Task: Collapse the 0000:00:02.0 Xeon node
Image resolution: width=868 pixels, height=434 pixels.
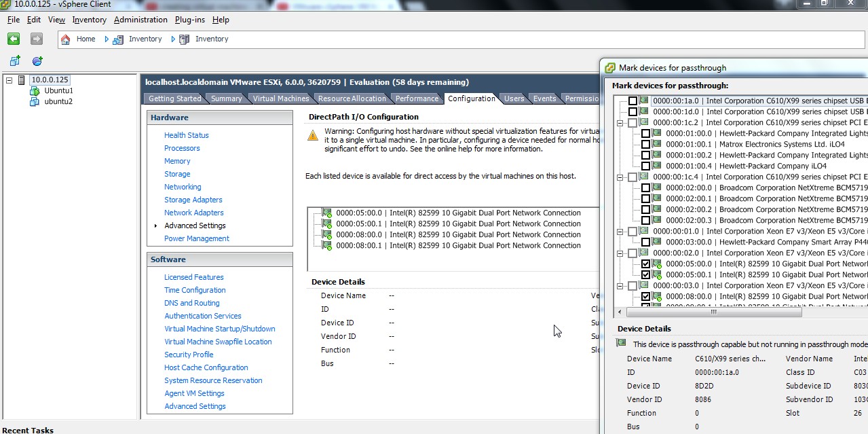Action: pos(620,253)
